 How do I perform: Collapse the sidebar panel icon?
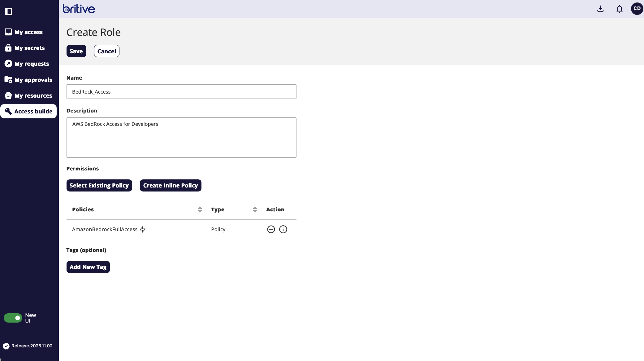click(x=8, y=11)
